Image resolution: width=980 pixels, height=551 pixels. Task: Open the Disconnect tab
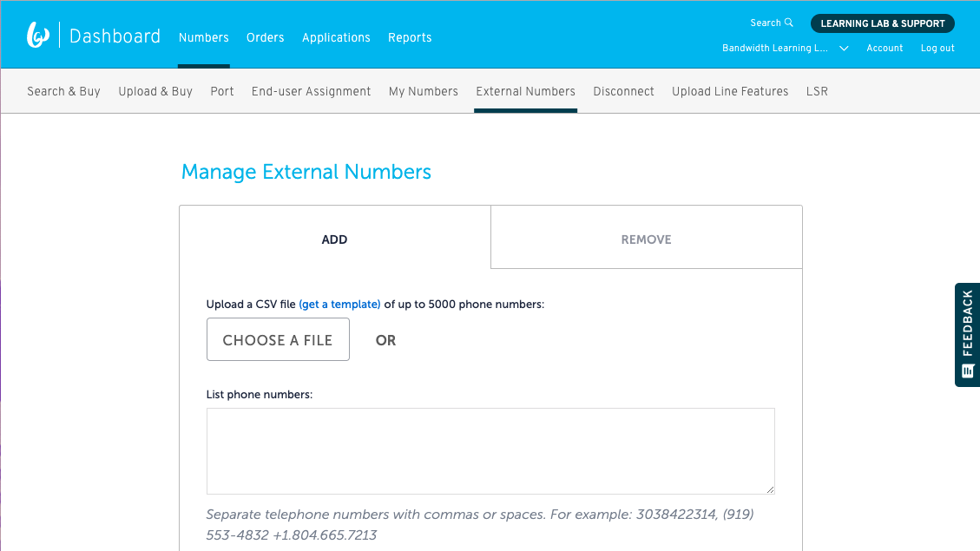(x=624, y=91)
